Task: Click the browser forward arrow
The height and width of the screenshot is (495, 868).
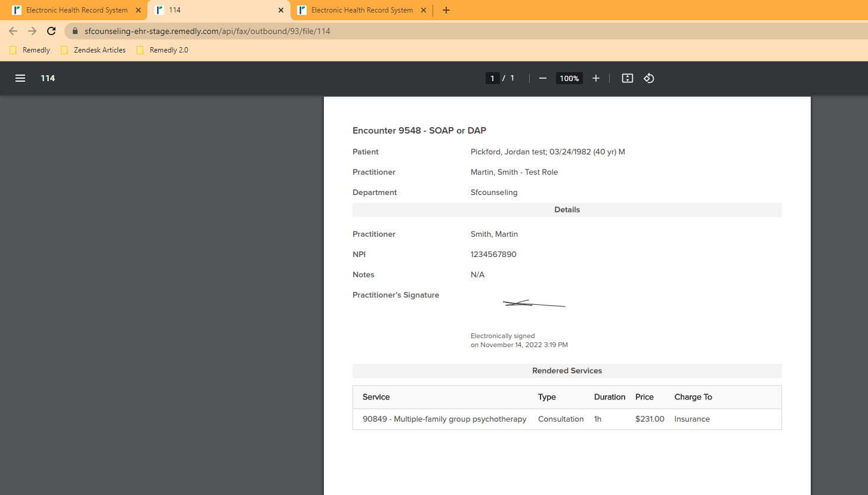Action: point(32,31)
